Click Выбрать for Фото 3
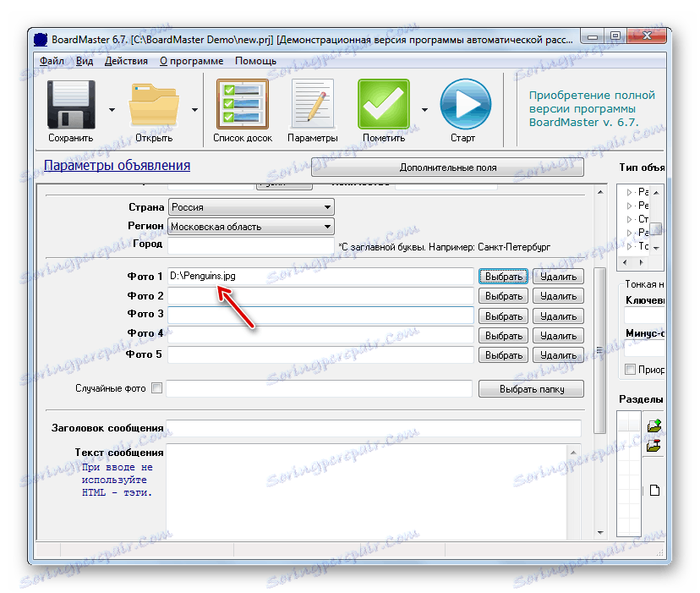The height and width of the screenshot is (593, 700). [x=504, y=316]
